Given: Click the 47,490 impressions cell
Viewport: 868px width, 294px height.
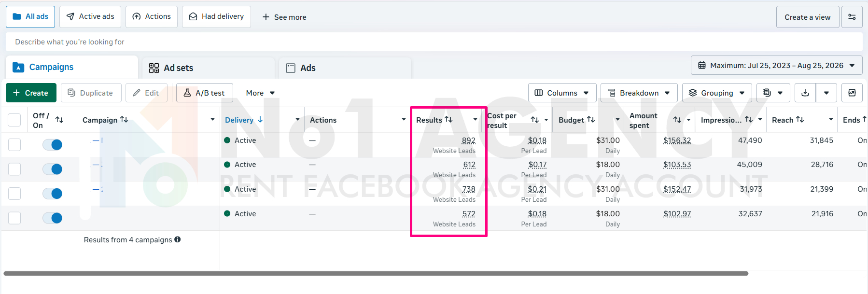Looking at the screenshot, I should tap(750, 140).
